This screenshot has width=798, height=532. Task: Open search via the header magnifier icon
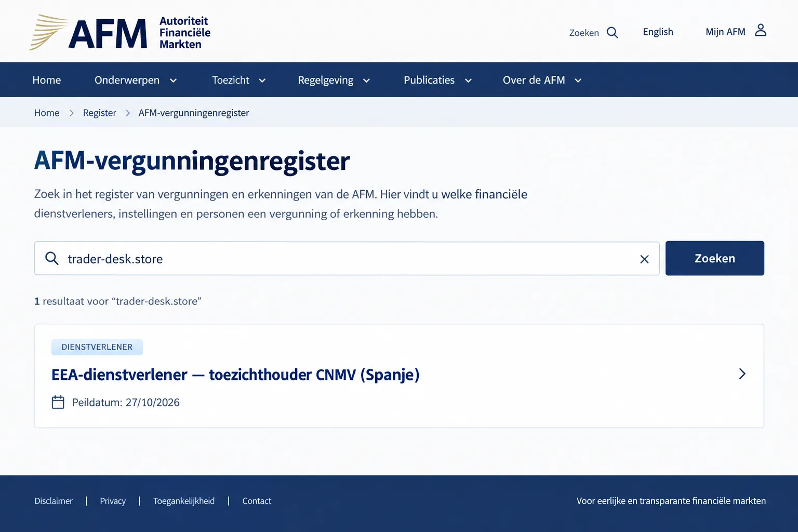pos(613,33)
